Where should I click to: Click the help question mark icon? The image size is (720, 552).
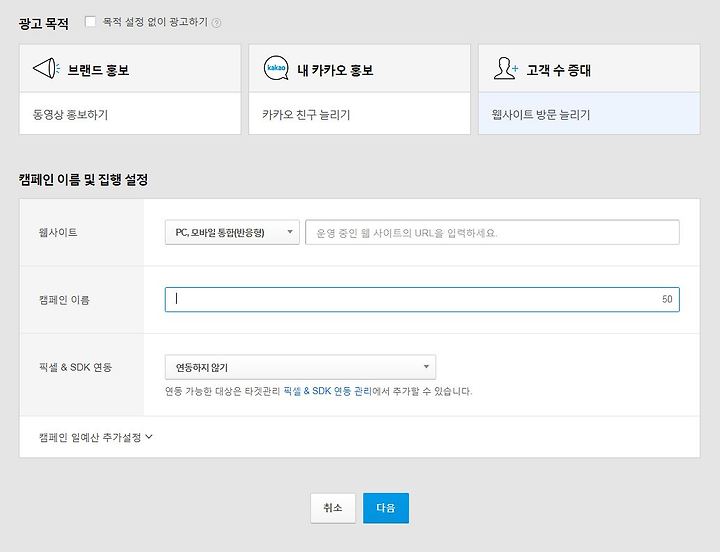[216, 23]
